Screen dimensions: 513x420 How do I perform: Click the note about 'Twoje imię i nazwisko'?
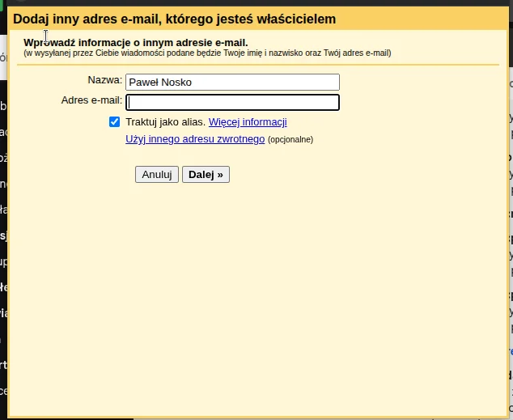tap(207, 53)
